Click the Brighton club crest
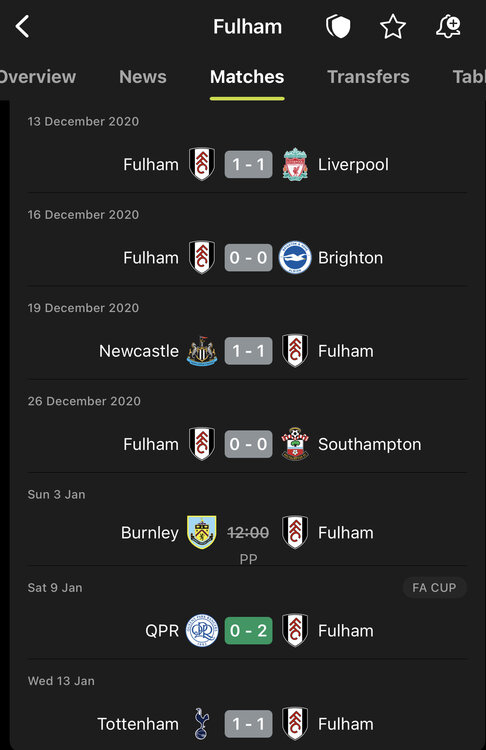The height and width of the screenshot is (750, 486). [x=295, y=258]
